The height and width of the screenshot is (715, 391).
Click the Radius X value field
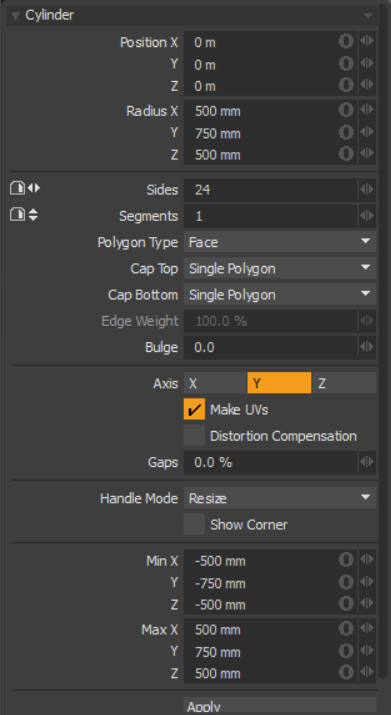pos(260,111)
